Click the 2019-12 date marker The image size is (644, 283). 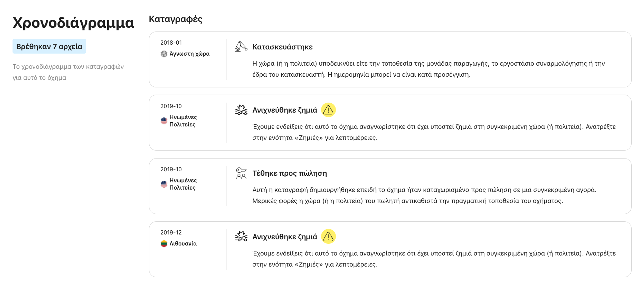point(171,233)
